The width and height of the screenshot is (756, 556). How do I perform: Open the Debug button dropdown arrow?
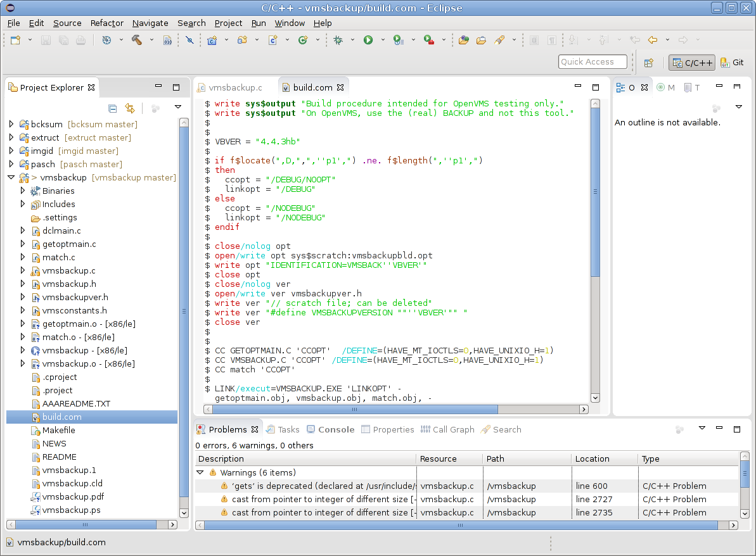(352, 40)
